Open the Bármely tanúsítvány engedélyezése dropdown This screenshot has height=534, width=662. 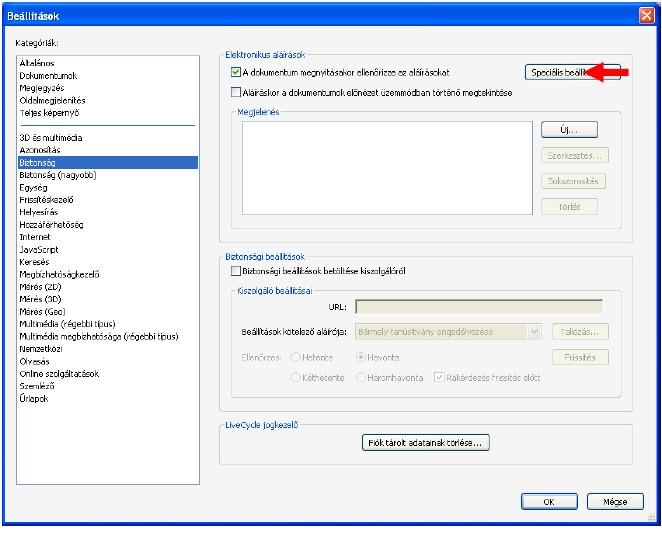[448, 332]
